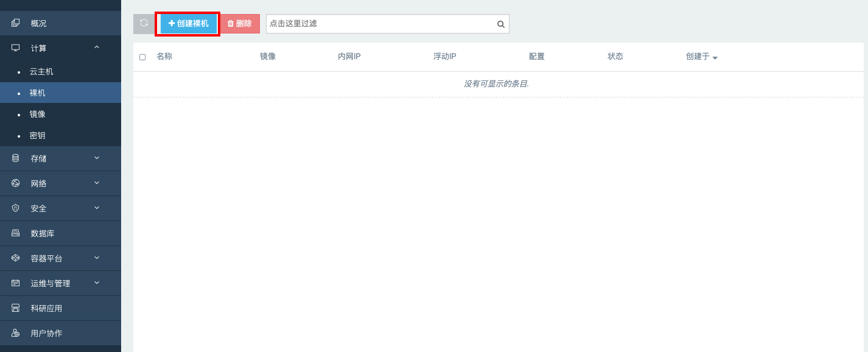Click the 安全 shield icon
This screenshot has height=352, width=868.
16,208
